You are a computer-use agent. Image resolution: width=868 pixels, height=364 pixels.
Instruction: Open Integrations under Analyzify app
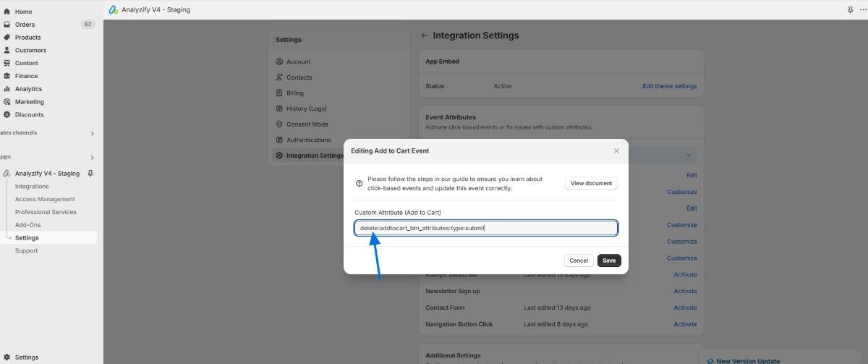point(32,187)
